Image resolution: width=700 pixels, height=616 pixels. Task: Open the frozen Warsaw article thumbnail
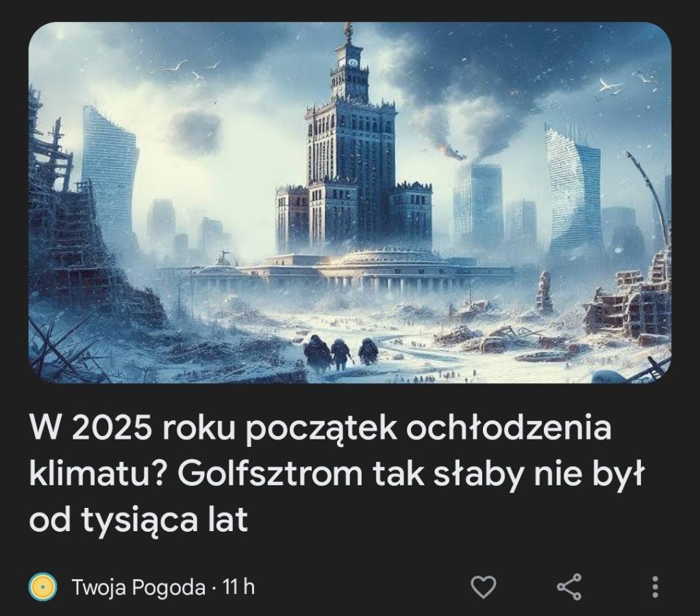pos(350,203)
